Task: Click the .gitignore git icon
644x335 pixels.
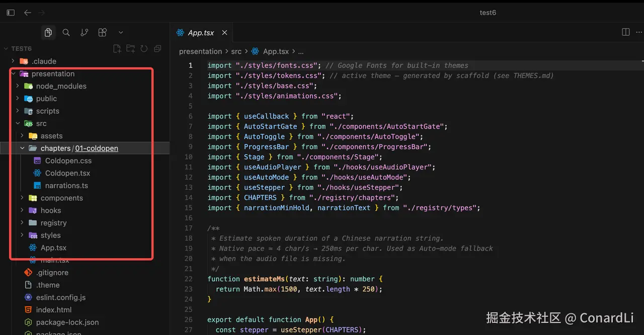Action: (x=28, y=273)
